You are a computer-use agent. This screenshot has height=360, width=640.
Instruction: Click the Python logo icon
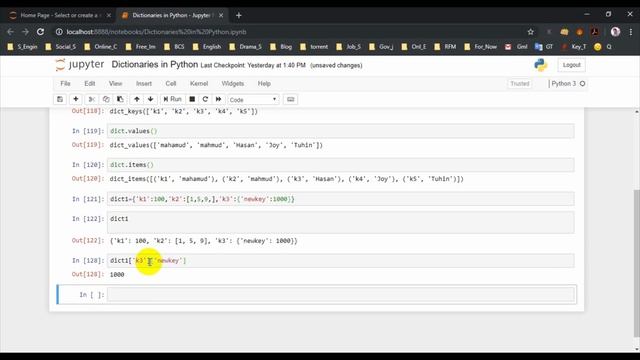[540, 65]
